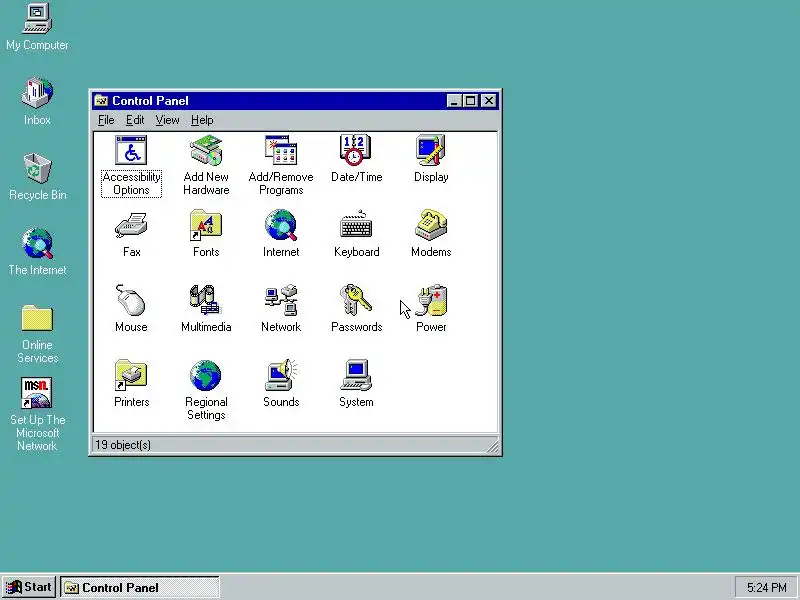Image resolution: width=800 pixels, height=600 pixels.
Task: Open the File menu
Action: [106, 120]
